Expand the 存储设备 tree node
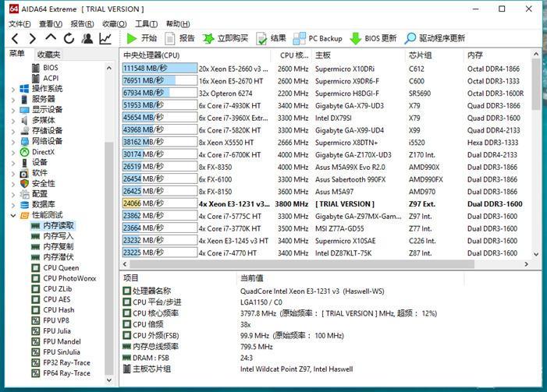The width and height of the screenshot is (547, 392). (13, 132)
